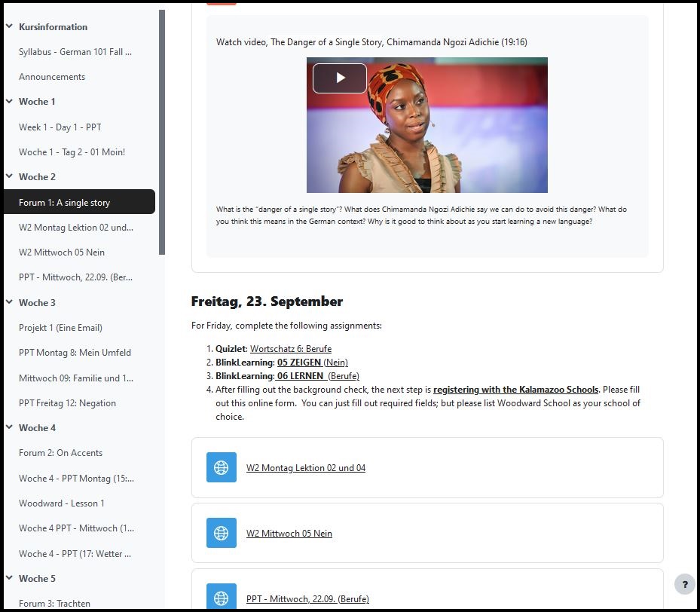
Task: Open Week 1 - Day 1 - PPT
Action: [60, 127]
